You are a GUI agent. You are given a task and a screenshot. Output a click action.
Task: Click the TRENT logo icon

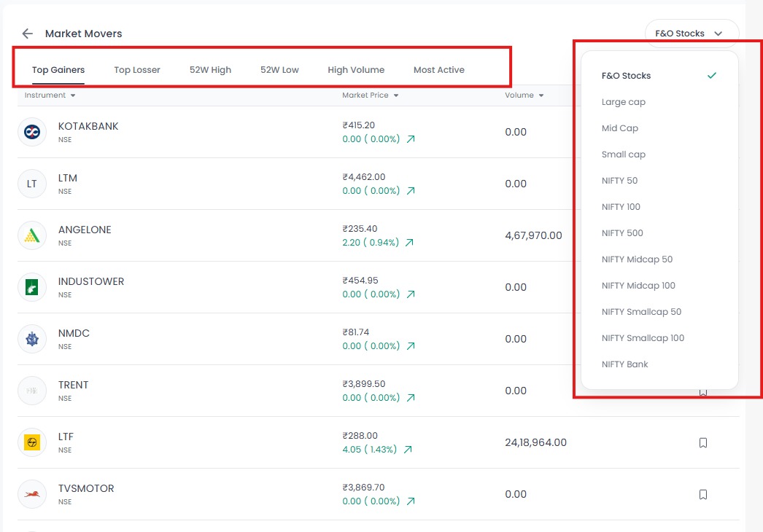pyautogui.click(x=32, y=391)
